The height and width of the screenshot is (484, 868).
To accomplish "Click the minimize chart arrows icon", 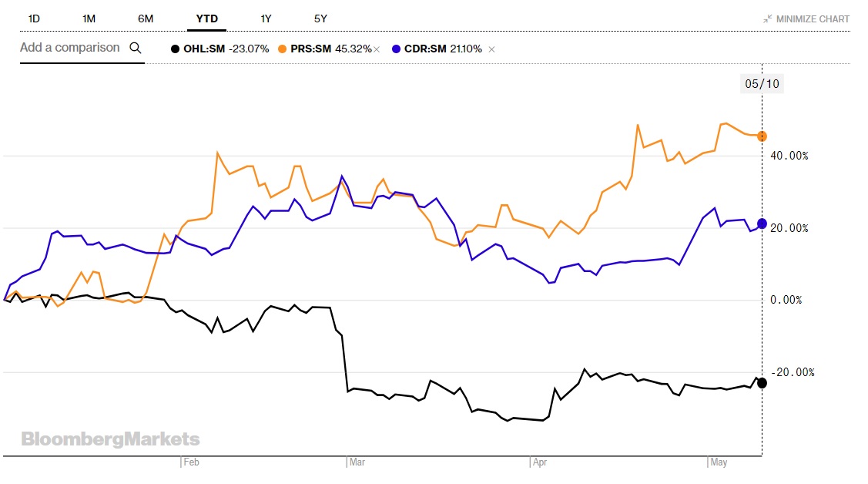I will pyautogui.click(x=767, y=18).
